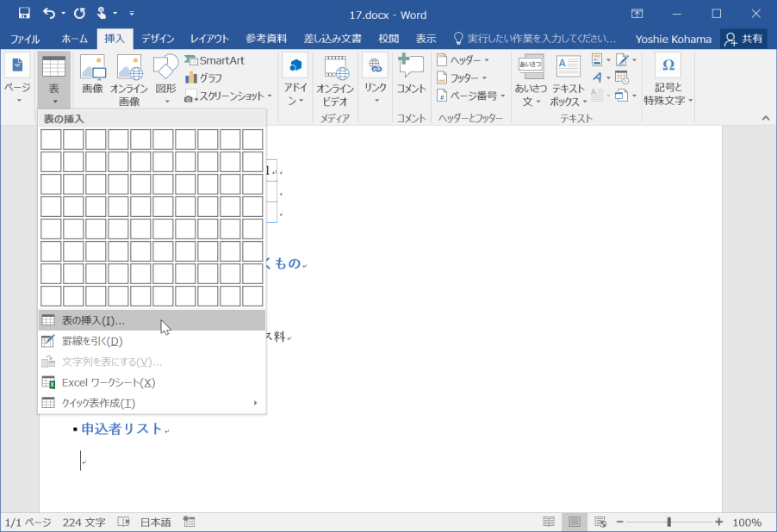Open the ヘッダー header dropdown
The image size is (777, 532).
click(x=463, y=60)
